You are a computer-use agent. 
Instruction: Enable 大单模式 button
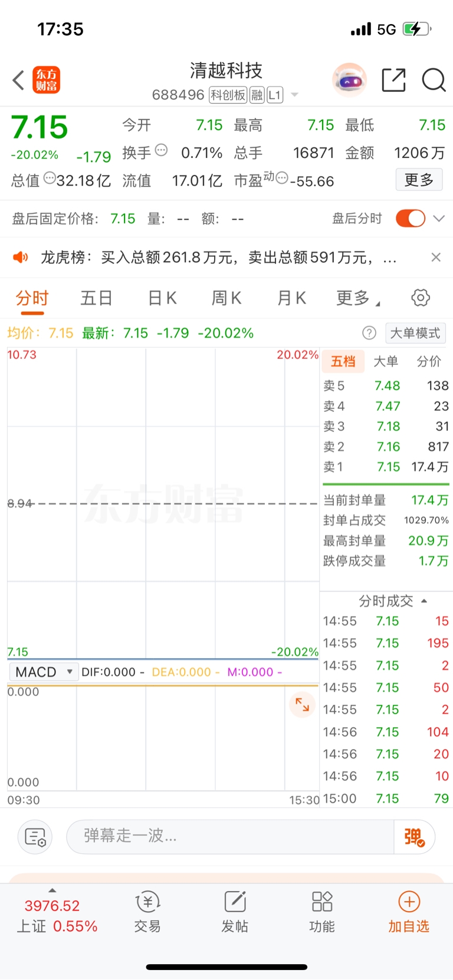click(415, 333)
